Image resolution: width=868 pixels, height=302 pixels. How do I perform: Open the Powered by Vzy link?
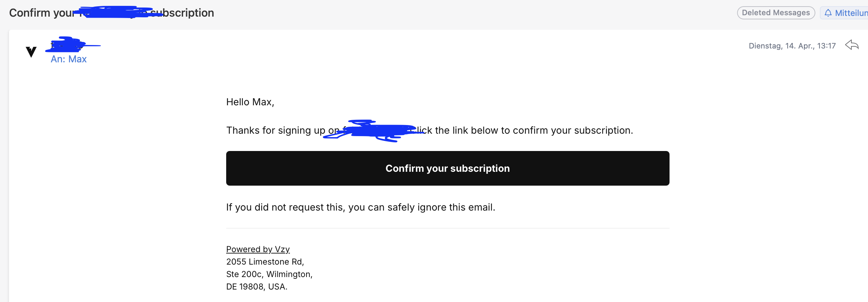click(x=258, y=249)
